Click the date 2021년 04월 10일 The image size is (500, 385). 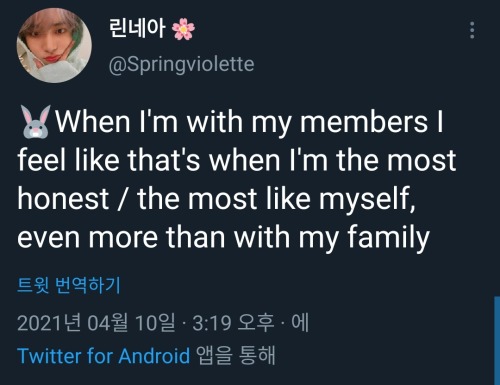pyautogui.click(x=96, y=323)
